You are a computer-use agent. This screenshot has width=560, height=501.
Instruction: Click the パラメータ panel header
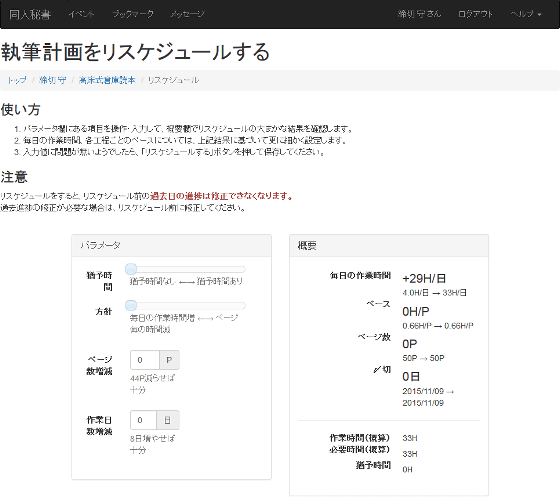[171, 246]
